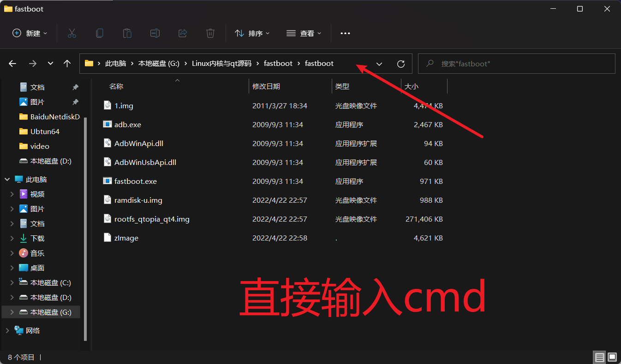The height and width of the screenshot is (364, 621).
Task: Open the 排序 sort dropdown
Action: click(252, 33)
